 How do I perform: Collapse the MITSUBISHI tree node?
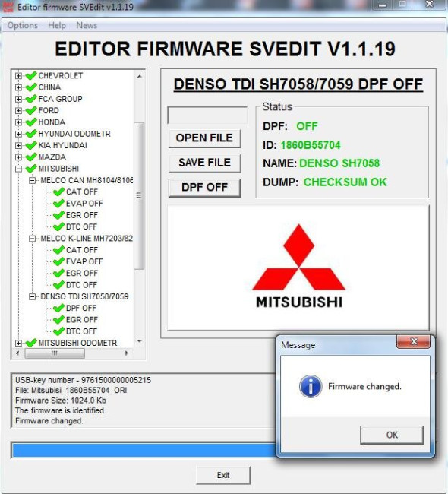[x=18, y=169]
